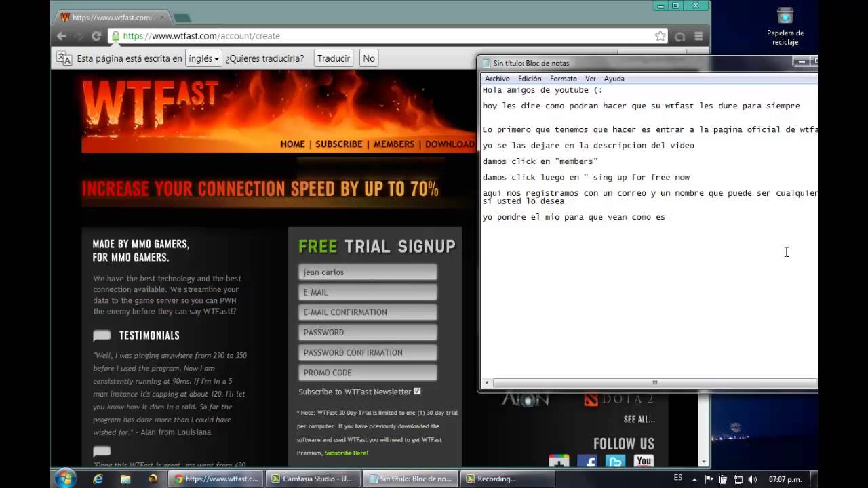The width and height of the screenshot is (868, 488).
Task: Click the E-MAIL CONFIRMATION field
Action: [368, 312]
